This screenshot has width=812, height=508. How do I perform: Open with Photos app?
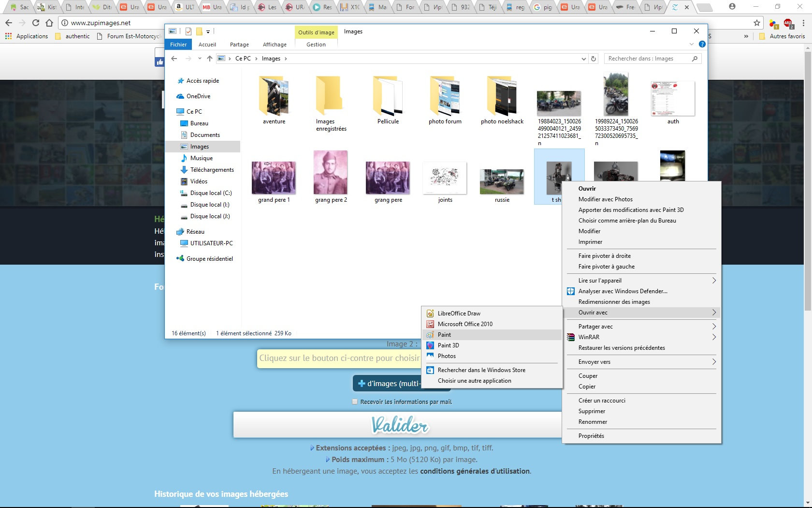tap(492, 356)
